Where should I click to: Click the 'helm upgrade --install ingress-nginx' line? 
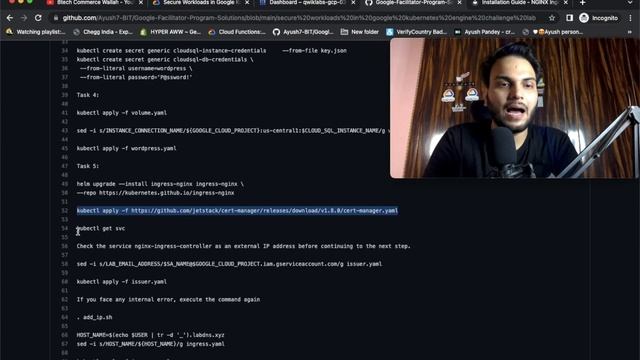[x=160, y=184]
